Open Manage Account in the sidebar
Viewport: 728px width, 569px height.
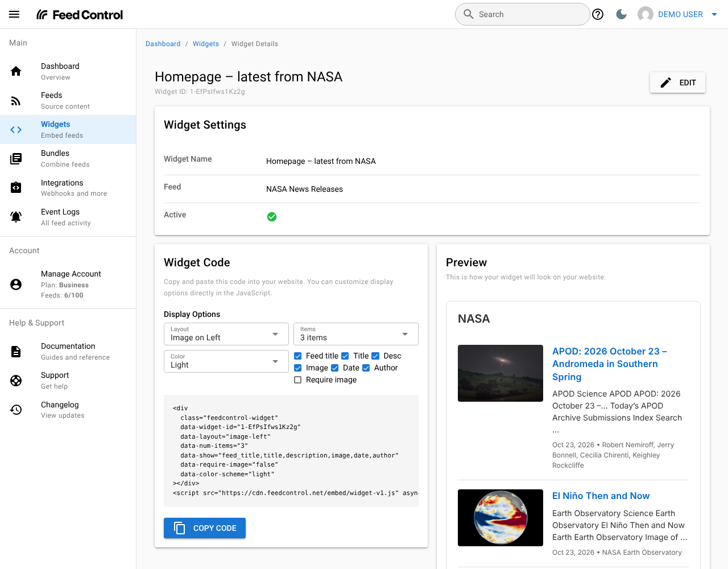pyautogui.click(x=68, y=284)
